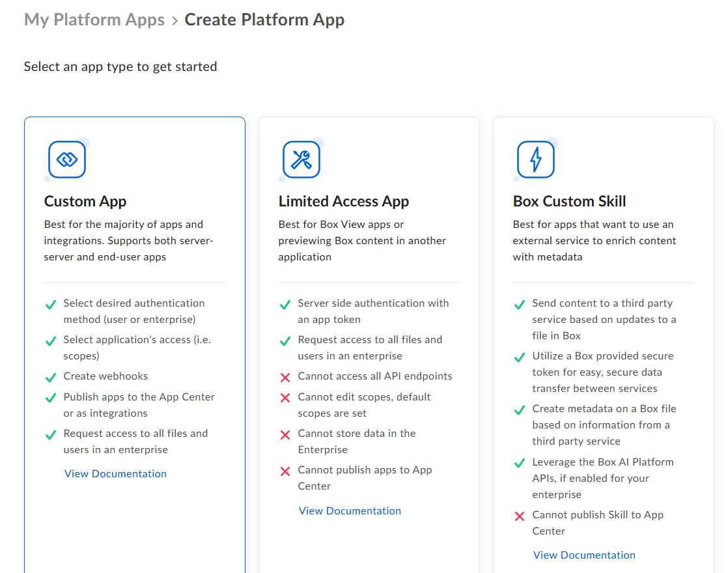Click 'Select application's access (i.e. scopes)' text
This screenshot has width=728, height=573.
point(137,348)
